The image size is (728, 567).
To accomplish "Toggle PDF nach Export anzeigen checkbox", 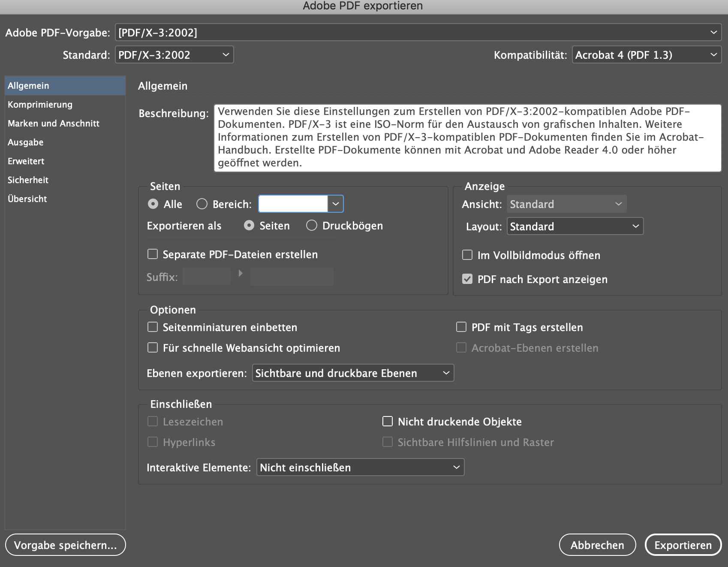I will [x=467, y=279].
